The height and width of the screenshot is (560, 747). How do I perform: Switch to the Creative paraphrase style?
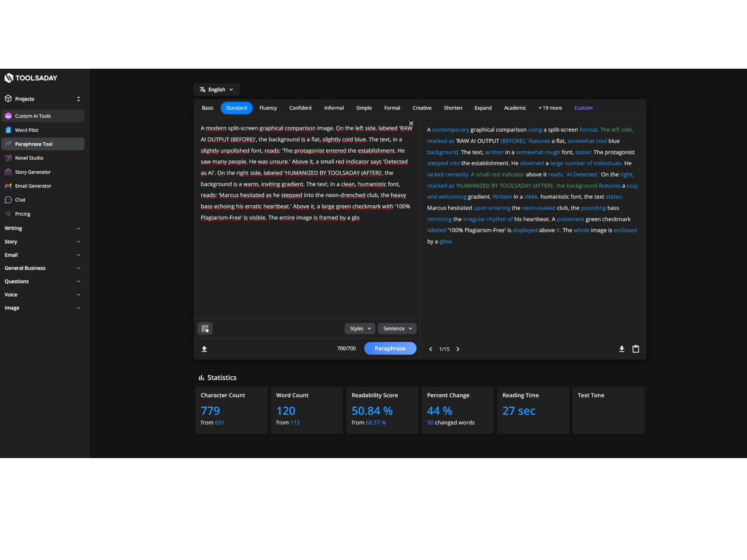422,108
